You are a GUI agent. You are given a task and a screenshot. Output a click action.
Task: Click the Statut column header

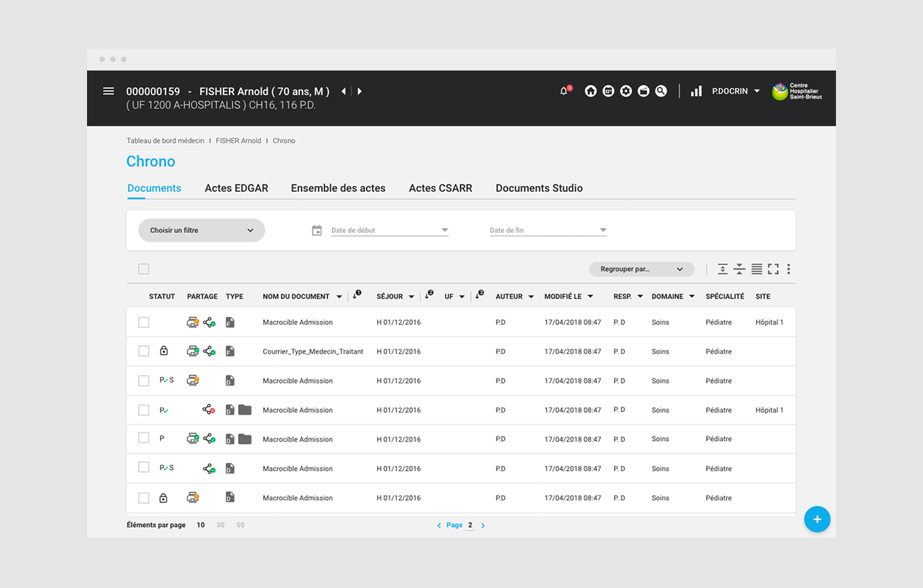click(162, 297)
